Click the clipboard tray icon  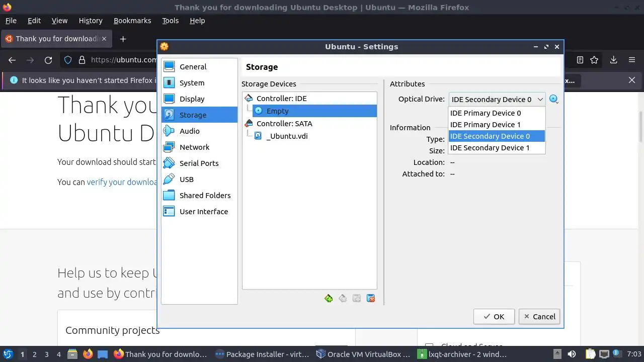590,354
